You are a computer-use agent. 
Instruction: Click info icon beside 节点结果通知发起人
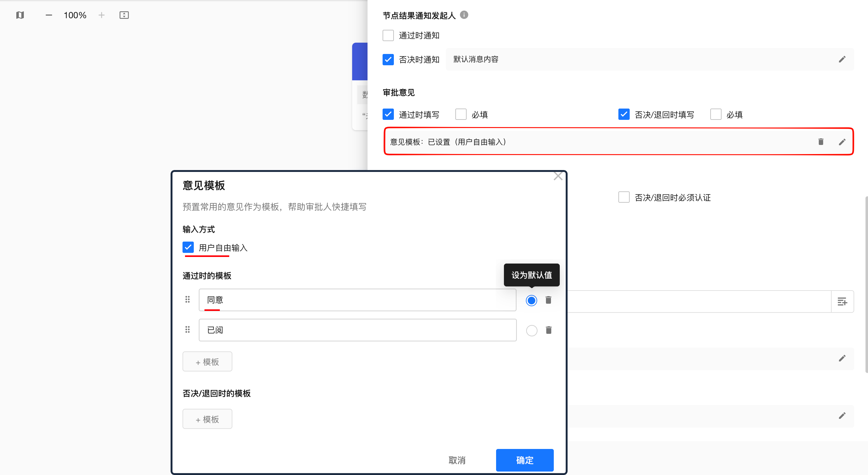click(x=464, y=15)
